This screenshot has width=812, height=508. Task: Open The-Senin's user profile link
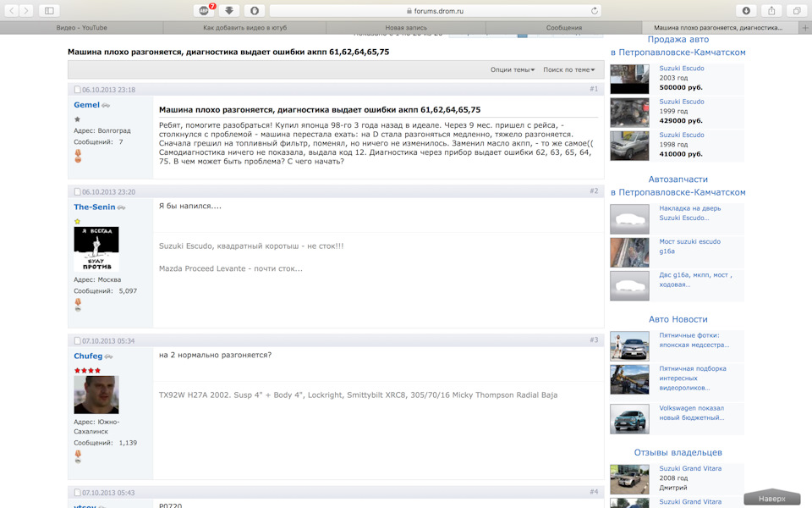click(94, 207)
